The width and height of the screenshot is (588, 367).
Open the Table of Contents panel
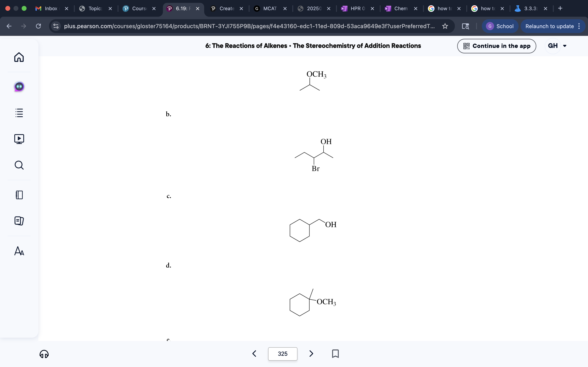pos(19,113)
